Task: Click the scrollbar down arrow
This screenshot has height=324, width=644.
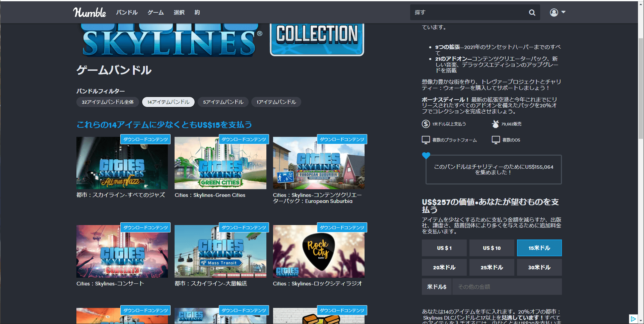Action: [x=641, y=321]
